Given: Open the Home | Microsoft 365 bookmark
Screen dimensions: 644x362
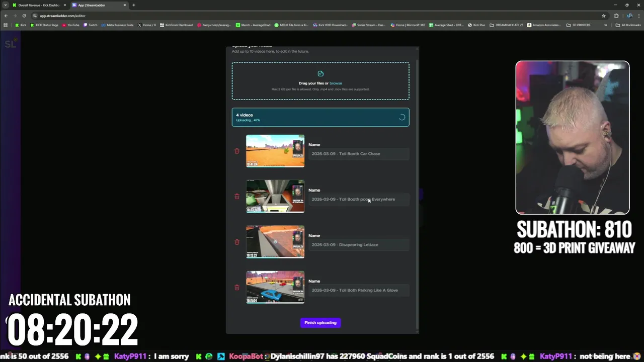Looking at the screenshot, I should tap(408, 25).
